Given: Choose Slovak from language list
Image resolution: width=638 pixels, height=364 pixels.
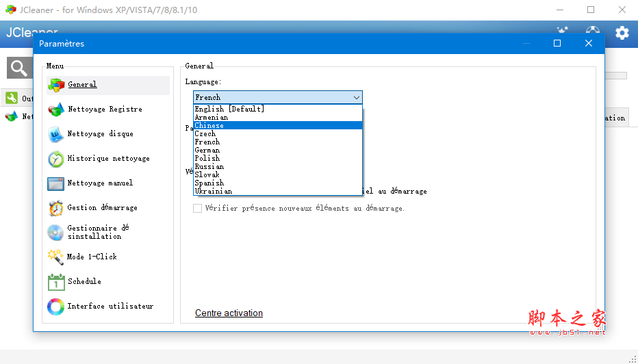Looking at the screenshot, I should (278, 174).
